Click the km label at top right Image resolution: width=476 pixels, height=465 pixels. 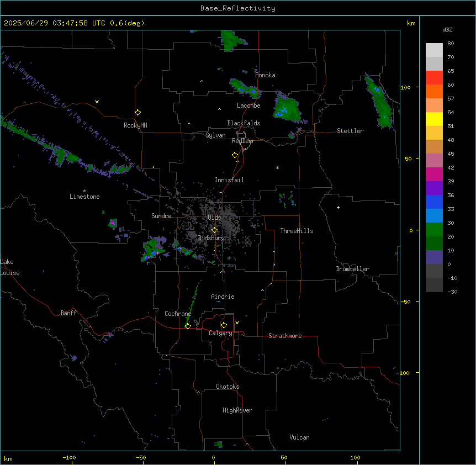pos(411,23)
